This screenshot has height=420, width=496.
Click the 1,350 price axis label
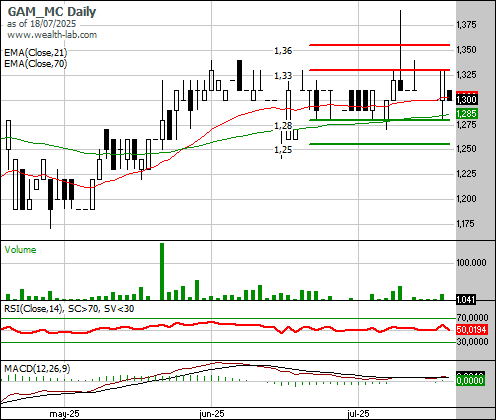[466, 50]
